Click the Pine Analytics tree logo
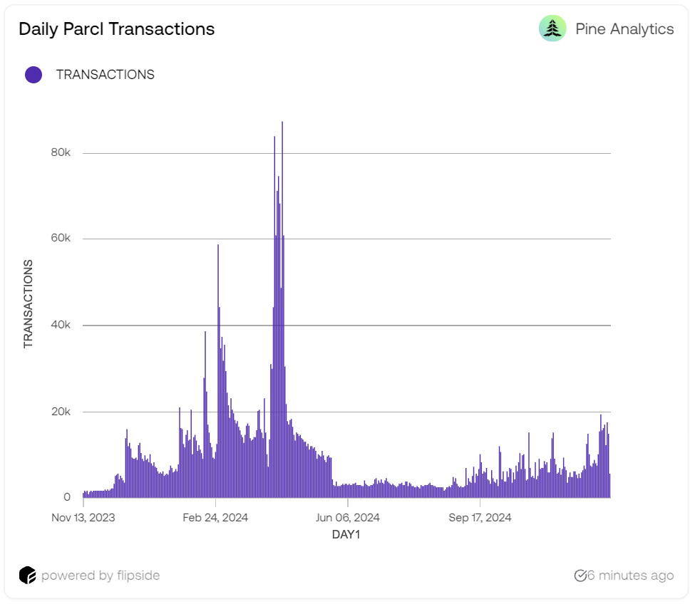The width and height of the screenshot is (700, 604). 552,28
